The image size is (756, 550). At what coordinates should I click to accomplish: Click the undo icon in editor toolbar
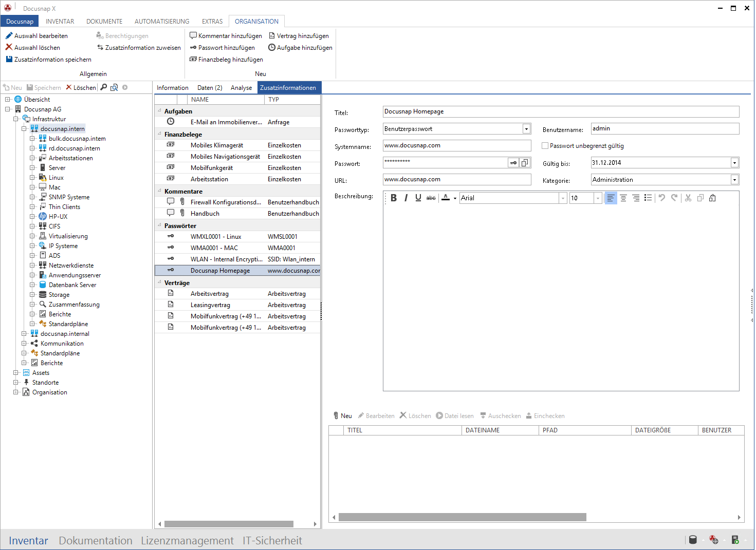[662, 198]
